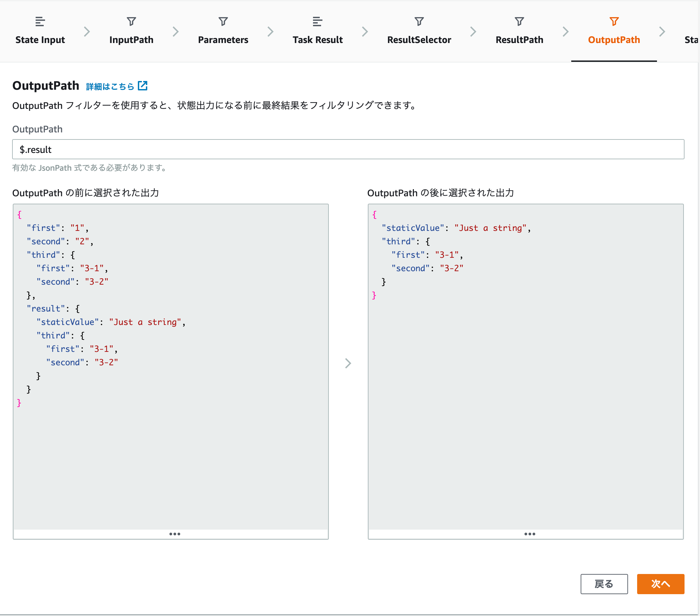Click the orange OutputPath filter icon
This screenshot has width=700, height=616.
pos(614,22)
